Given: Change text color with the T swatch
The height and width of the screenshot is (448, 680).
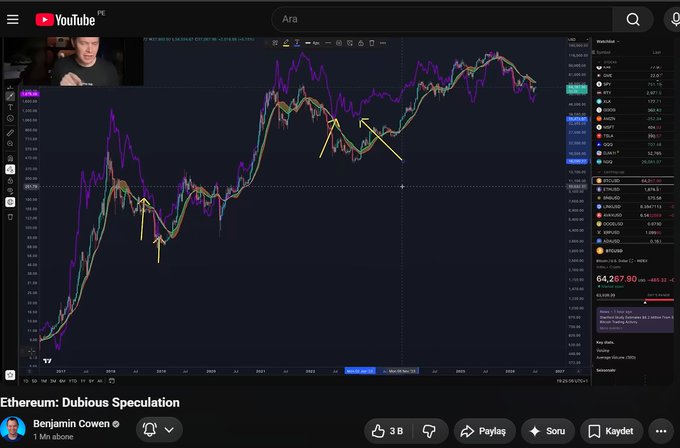Looking at the screenshot, I should tap(297, 43).
